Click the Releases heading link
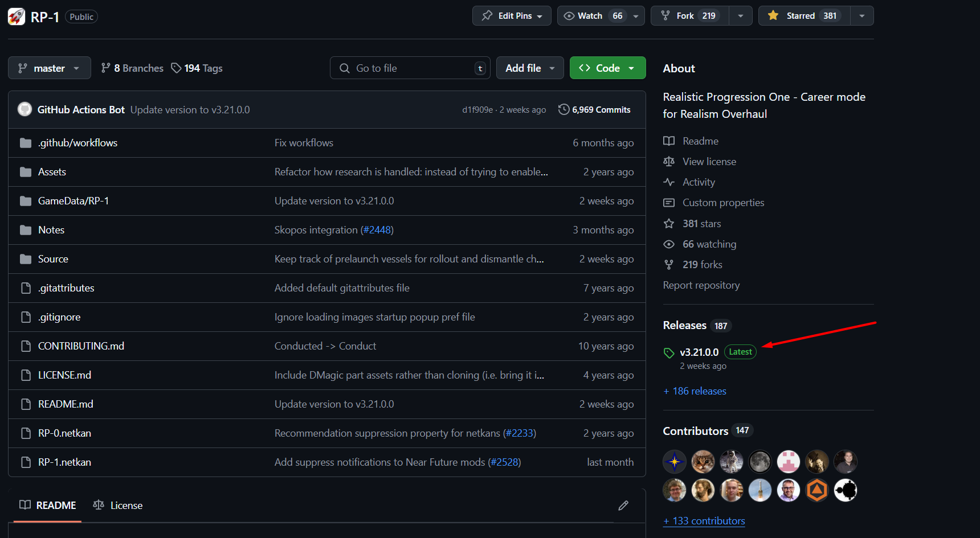980x538 pixels. pyautogui.click(x=684, y=325)
